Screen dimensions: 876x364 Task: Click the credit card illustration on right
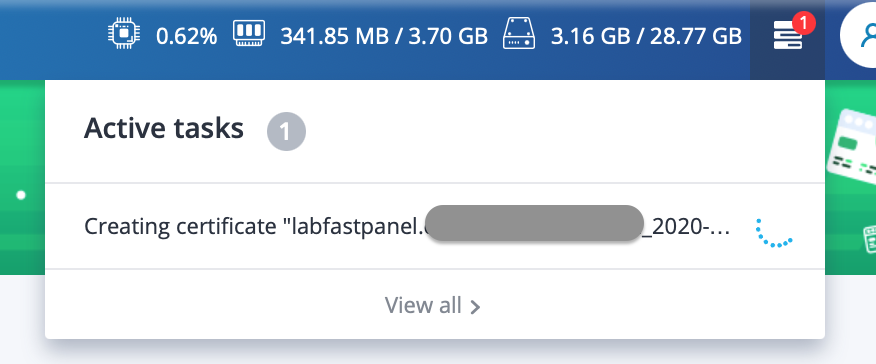pyautogui.click(x=852, y=147)
